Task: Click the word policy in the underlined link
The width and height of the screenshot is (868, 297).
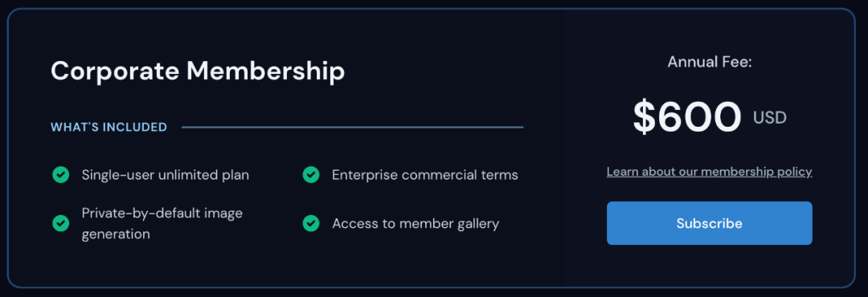Action: 794,172
